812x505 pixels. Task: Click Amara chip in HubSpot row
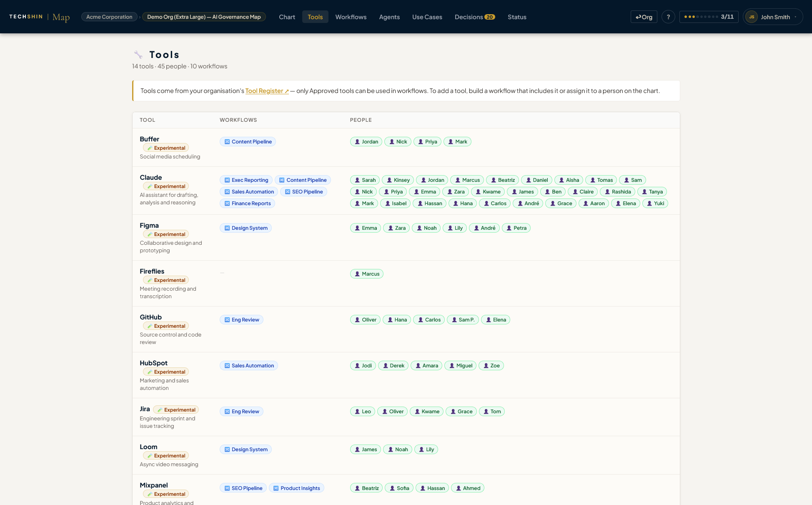pyautogui.click(x=426, y=366)
